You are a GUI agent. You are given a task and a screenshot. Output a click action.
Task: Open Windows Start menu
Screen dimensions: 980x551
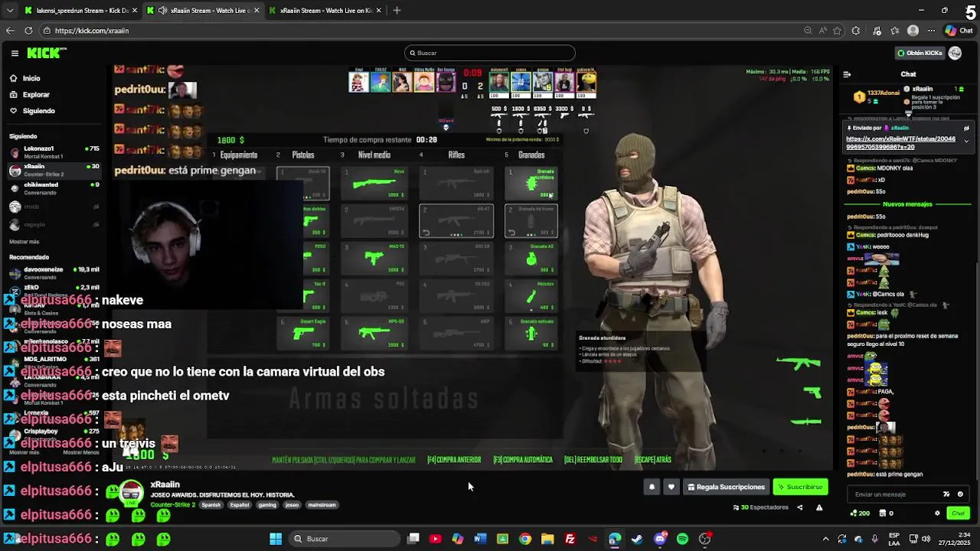[x=276, y=539]
